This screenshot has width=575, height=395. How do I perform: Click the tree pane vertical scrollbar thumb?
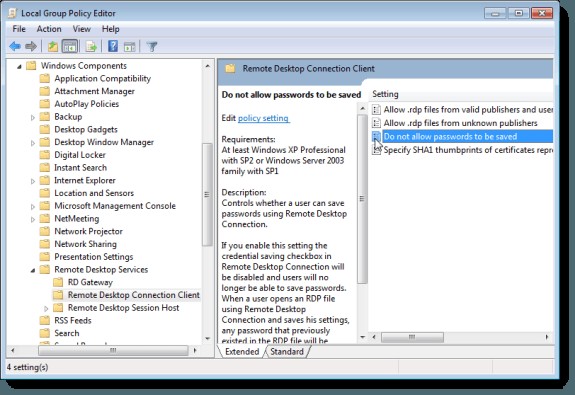pyautogui.click(x=207, y=194)
